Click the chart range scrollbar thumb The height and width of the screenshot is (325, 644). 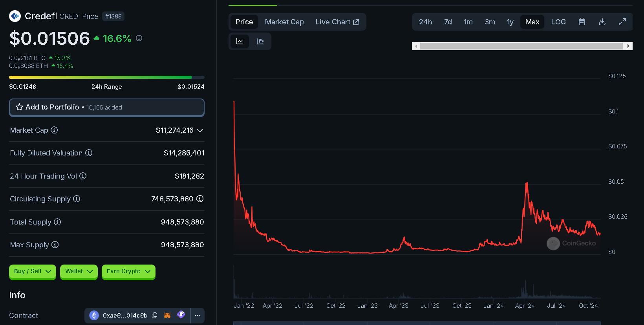click(521, 46)
